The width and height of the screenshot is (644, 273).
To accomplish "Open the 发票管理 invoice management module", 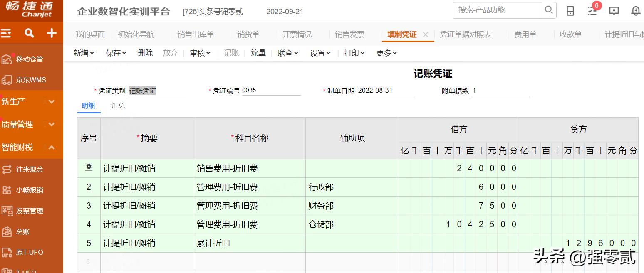I will (x=28, y=211).
